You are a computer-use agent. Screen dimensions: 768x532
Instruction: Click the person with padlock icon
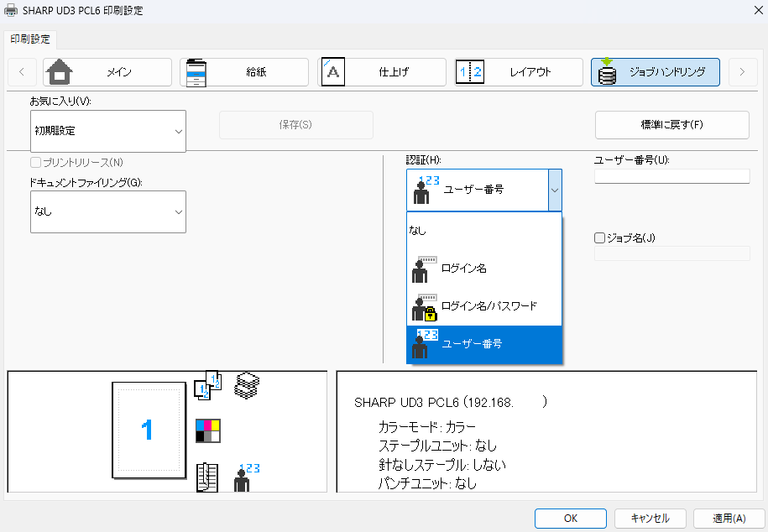[424, 307]
